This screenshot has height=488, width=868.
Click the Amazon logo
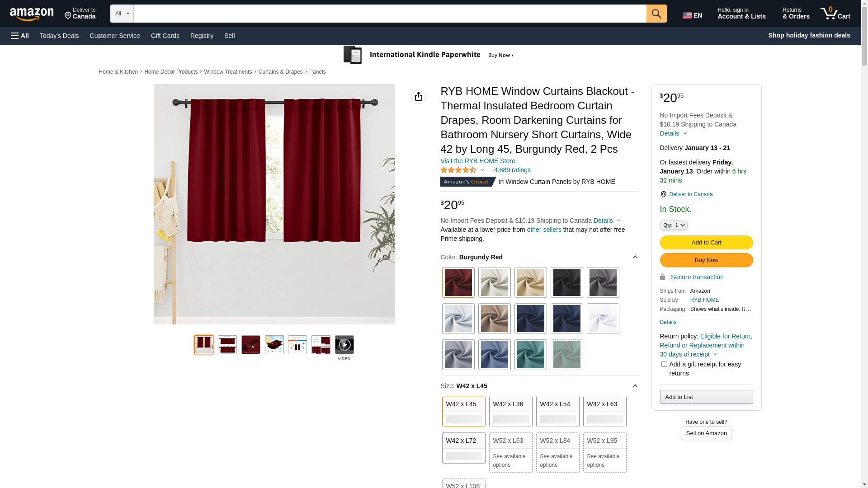(x=32, y=14)
